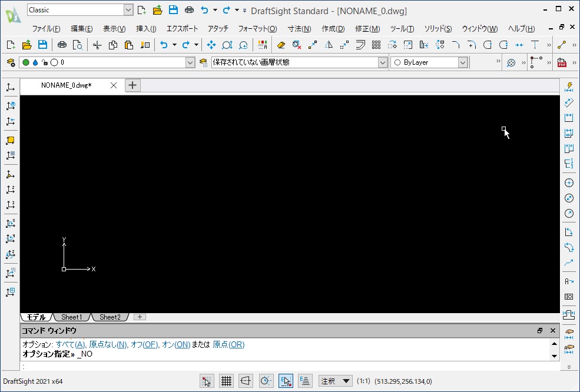The width and height of the screenshot is (580, 392).
Task: Open the Layers Manager icon
Action: (x=11, y=62)
